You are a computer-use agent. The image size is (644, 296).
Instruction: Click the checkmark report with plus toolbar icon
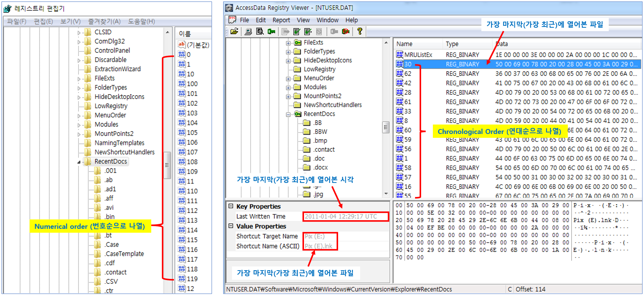[x=308, y=31]
